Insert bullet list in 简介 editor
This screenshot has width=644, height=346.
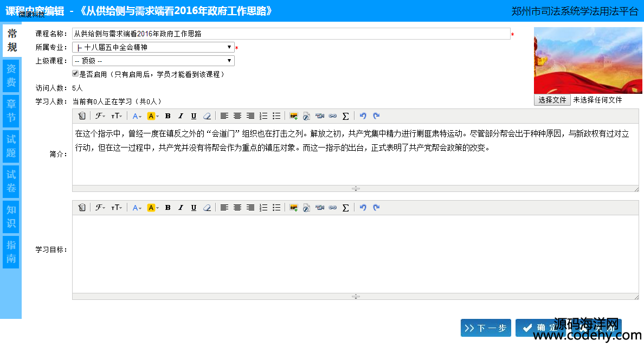point(277,116)
